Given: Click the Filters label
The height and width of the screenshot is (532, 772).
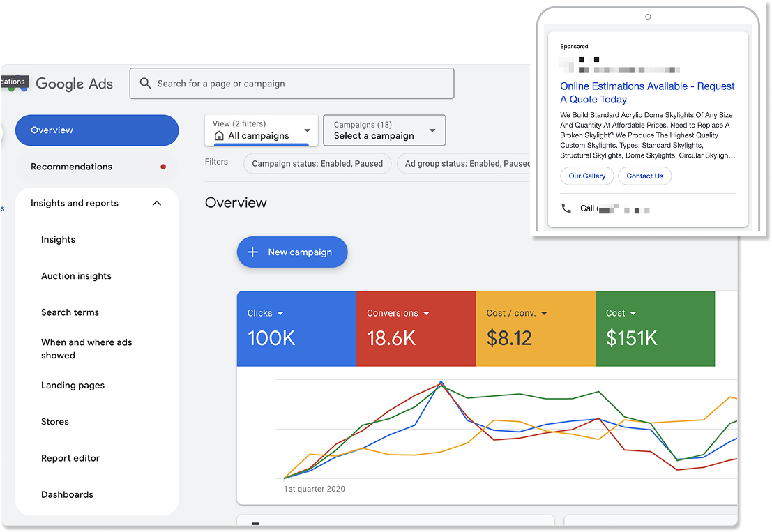Looking at the screenshot, I should pos(217,162).
